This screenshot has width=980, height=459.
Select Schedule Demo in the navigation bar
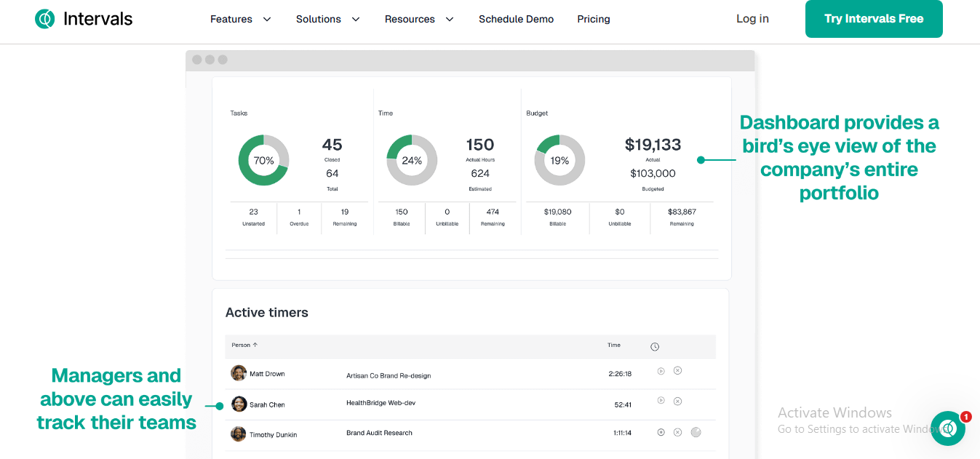pyautogui.click(x=516, y=19)
